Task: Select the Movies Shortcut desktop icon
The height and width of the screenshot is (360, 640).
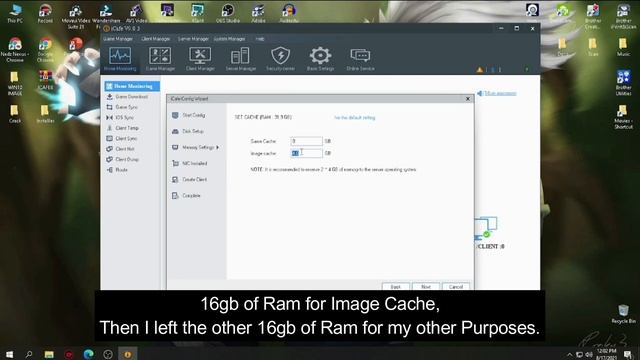Action: point(623,117)
